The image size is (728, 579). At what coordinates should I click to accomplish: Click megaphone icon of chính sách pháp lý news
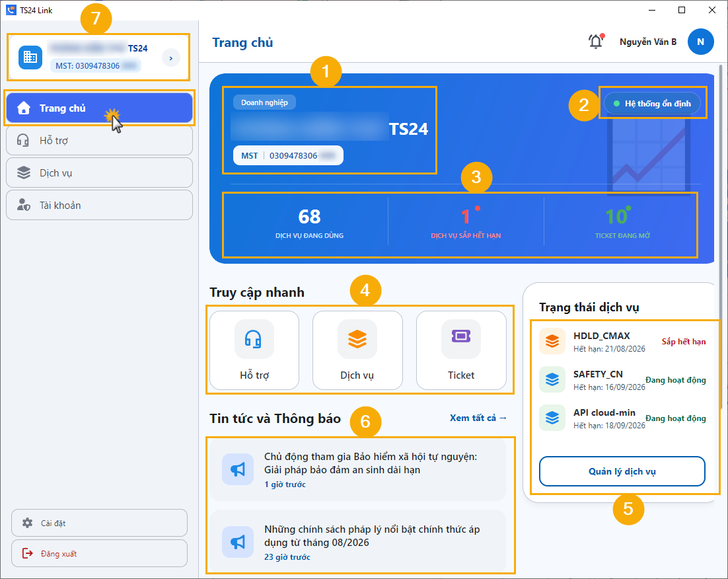[x=238, y=542]
